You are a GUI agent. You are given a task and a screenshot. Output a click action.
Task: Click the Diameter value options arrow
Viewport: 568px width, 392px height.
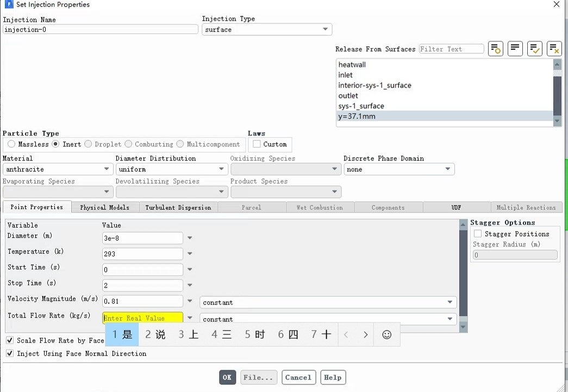click(x=190, y=238)
